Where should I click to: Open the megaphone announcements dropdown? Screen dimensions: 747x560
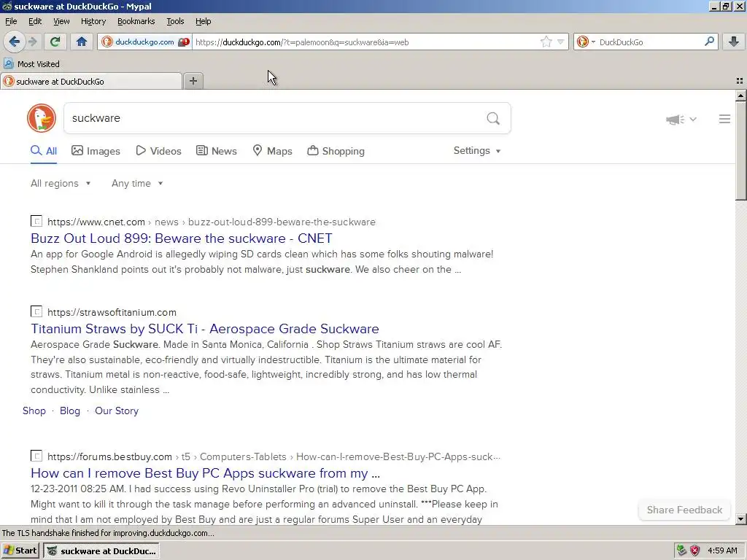pos(681,119)
